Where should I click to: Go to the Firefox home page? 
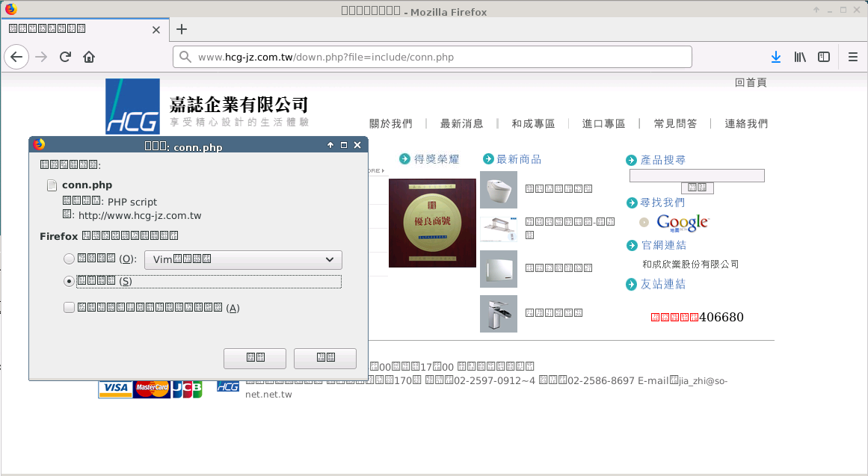click(x=89, y=57)
